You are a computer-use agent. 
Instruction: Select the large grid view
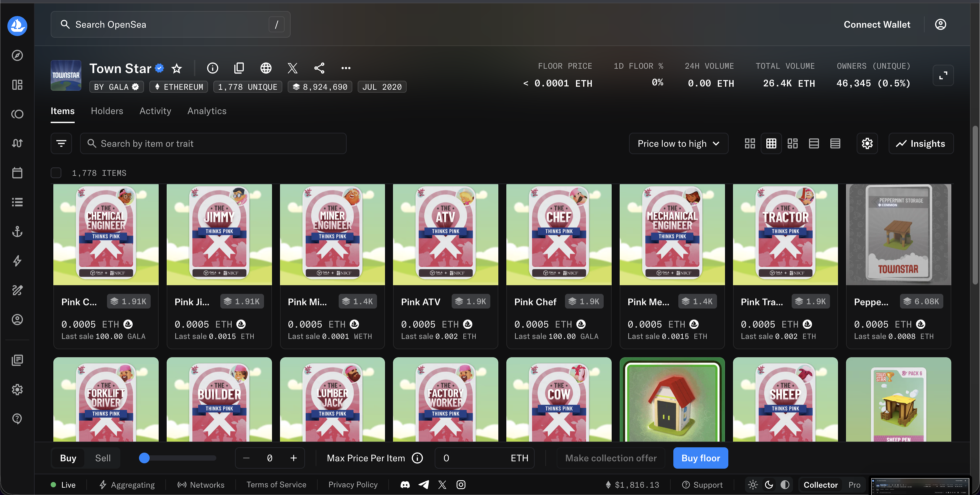[x=750, y=143]
